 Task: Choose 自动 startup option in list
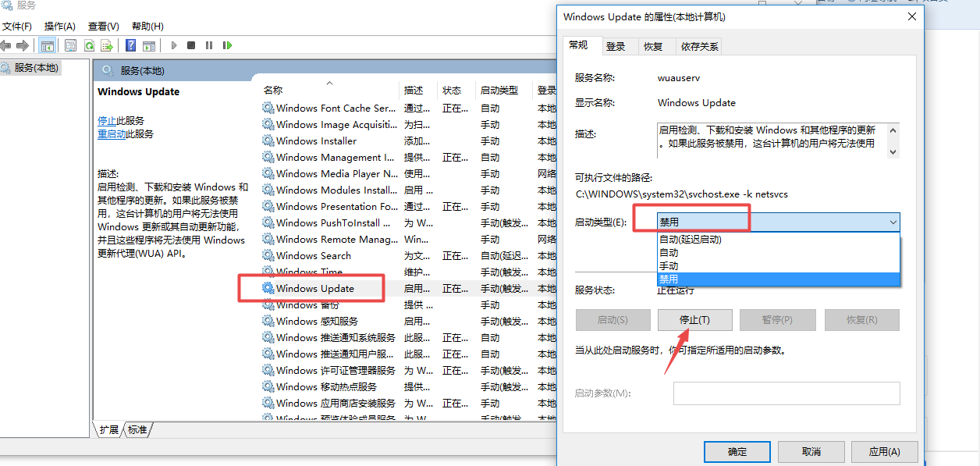pos(779,253)
